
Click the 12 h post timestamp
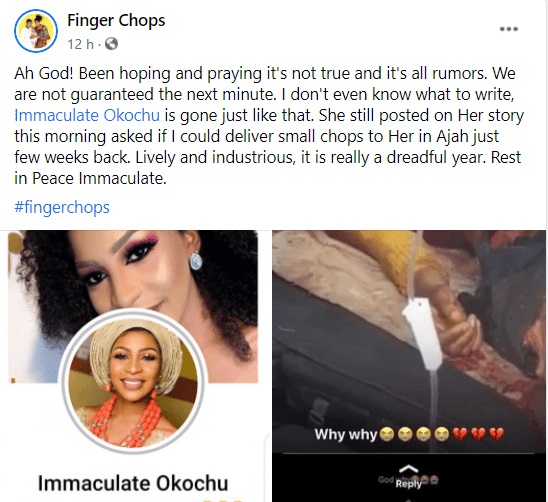tap(80, 44)
